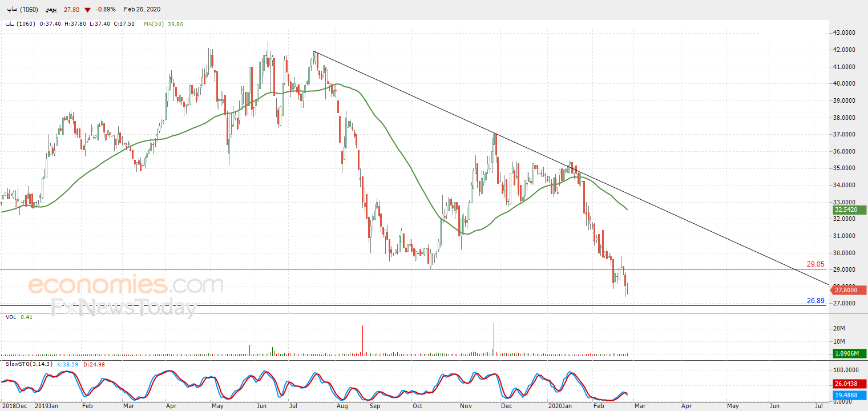Click the H:37.80 high price value
Screen dimensions: 868x411
[x=75, y=24]
